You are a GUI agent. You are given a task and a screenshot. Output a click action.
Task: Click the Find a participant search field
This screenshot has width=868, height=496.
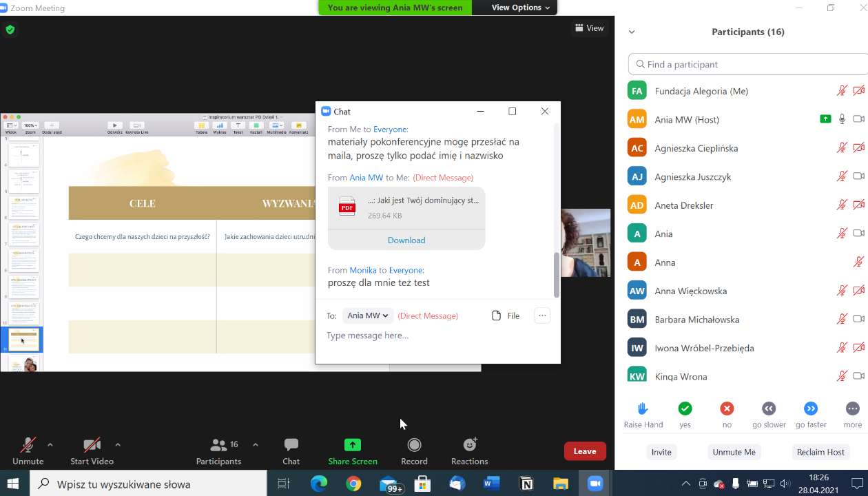click(x=747, y=64)
